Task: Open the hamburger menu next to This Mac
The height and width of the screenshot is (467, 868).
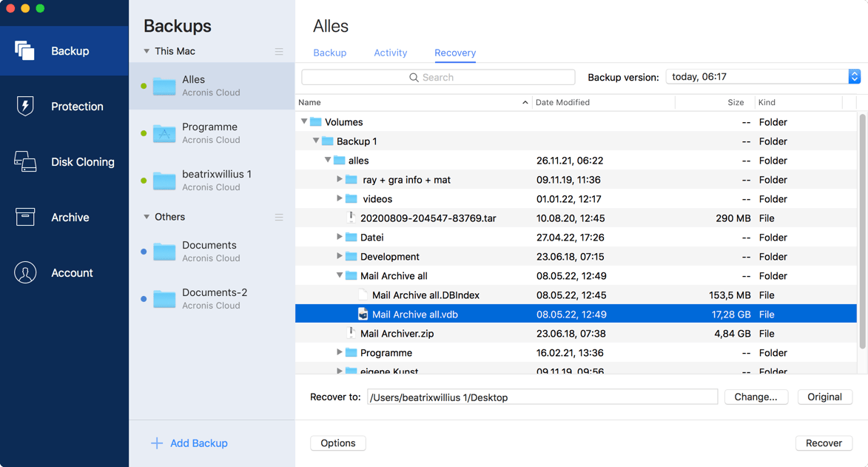Action: (279, 51)
